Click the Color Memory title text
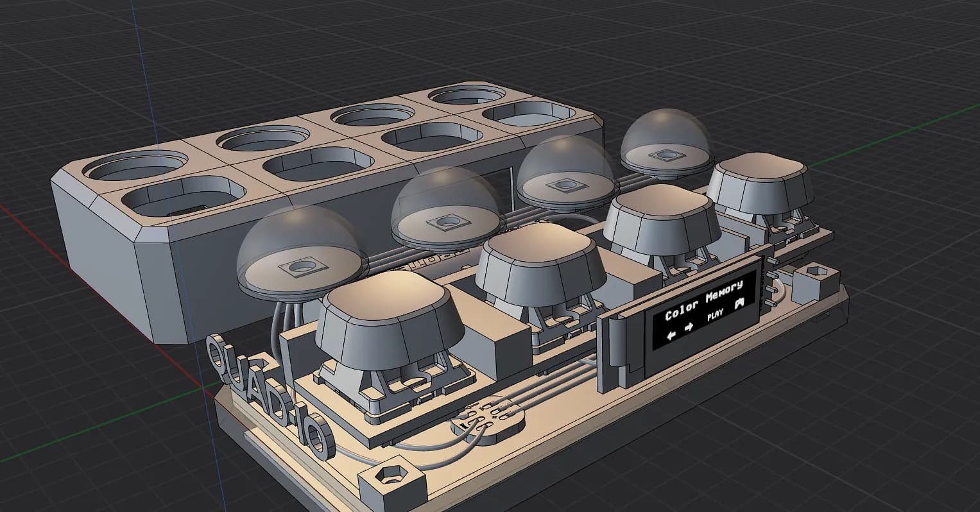This screenshot has width=980, height=512. pos(704,298)
